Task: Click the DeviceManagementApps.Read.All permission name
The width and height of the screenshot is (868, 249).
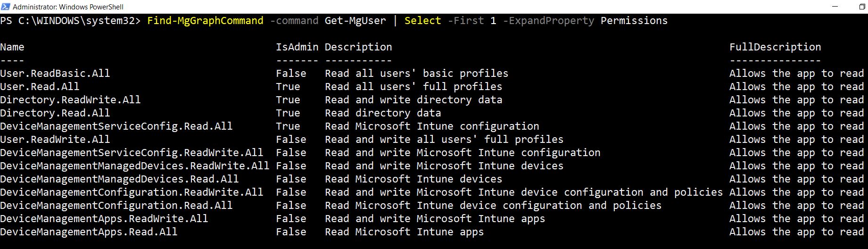Action: coord(89,232)
